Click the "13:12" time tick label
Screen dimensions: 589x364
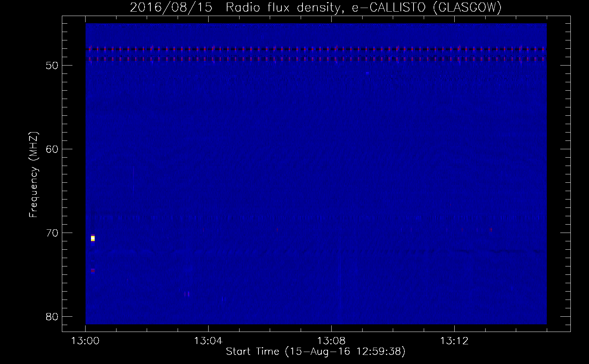coord(454,341)
